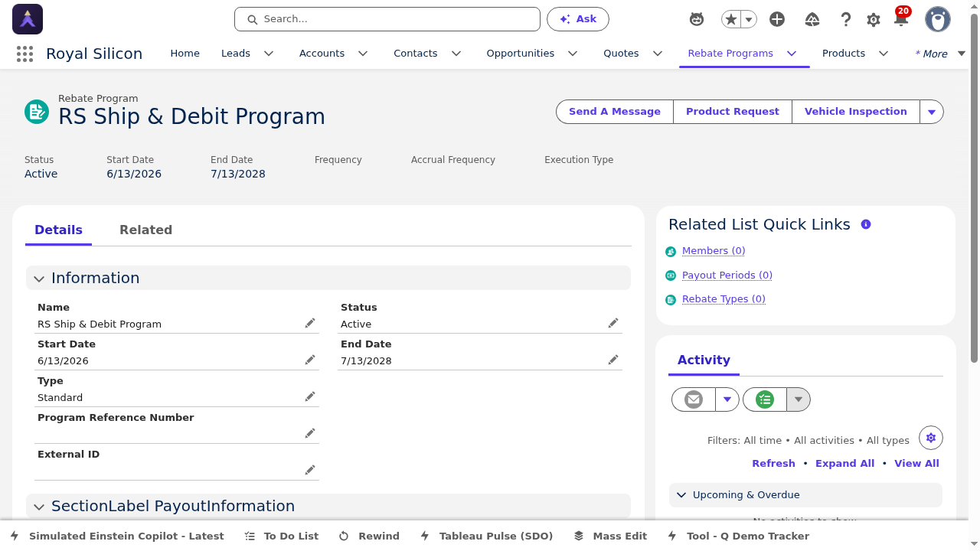This screenshot has width=980, height=551.
Task: Edit the Type field pencil icon
Action: (310, 396)
